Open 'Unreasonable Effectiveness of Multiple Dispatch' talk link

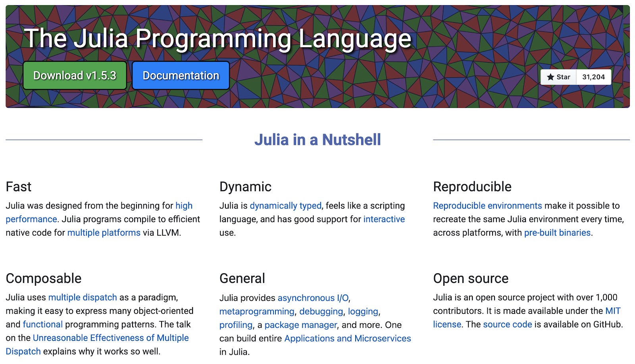coord(111,338)
